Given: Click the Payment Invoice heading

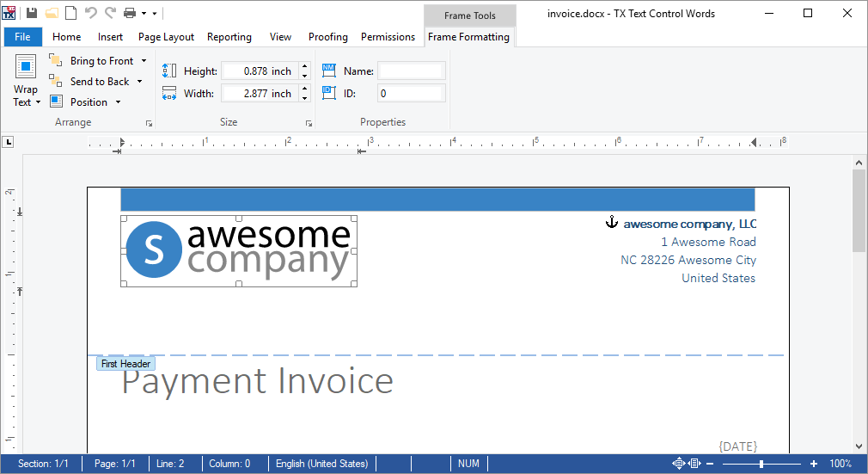Looking at the screenshot, I should click(x=258, y=381).
